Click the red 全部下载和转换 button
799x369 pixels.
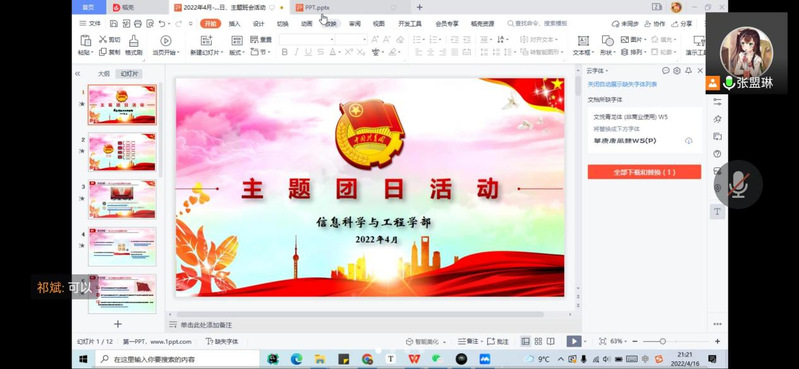point(644,172)
